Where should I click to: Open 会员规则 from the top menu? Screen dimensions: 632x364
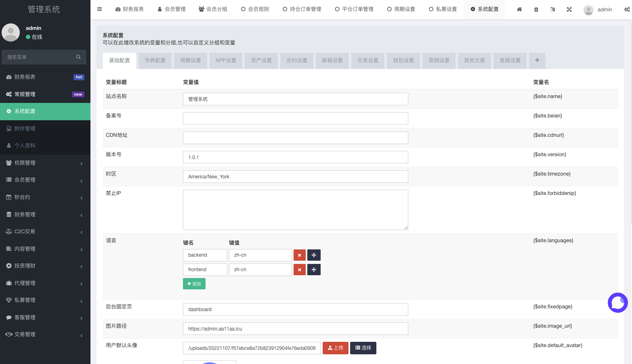pos(255,9)
